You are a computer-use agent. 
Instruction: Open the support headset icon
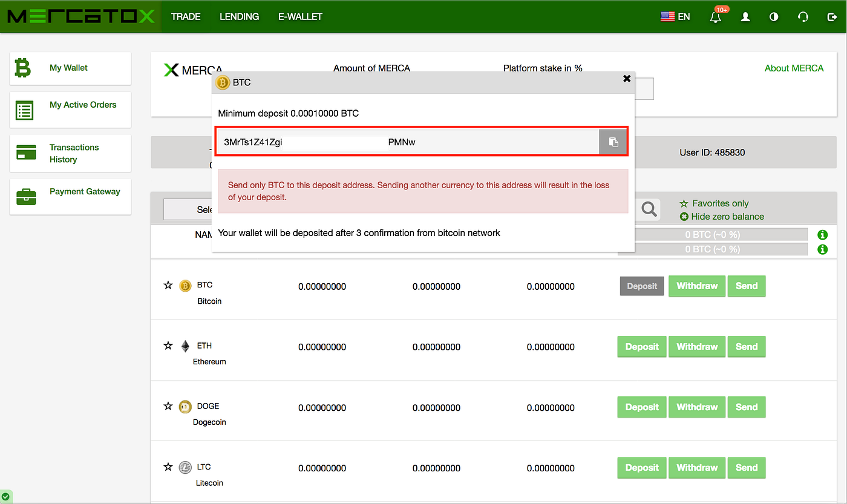(x=803, y=17)
